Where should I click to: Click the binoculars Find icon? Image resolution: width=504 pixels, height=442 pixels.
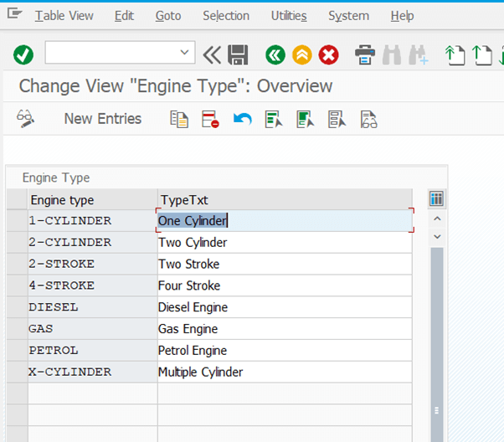[x=392, y=55]
